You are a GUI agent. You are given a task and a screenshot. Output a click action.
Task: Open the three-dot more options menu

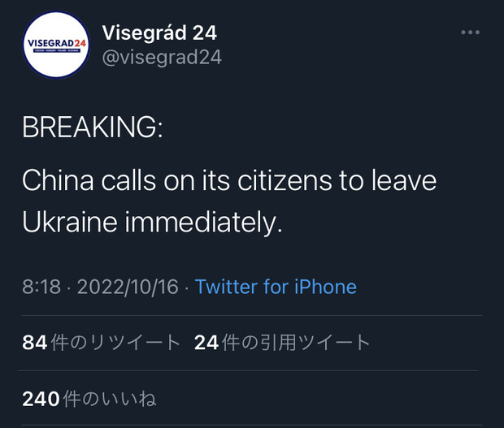(x=470, y=32)
